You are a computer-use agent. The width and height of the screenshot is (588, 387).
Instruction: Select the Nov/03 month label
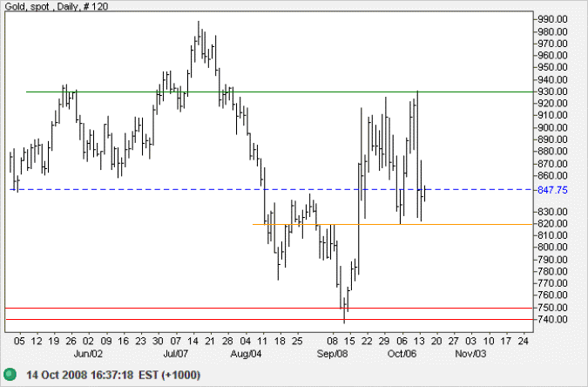pyautogui.click(x=470, y=354)
